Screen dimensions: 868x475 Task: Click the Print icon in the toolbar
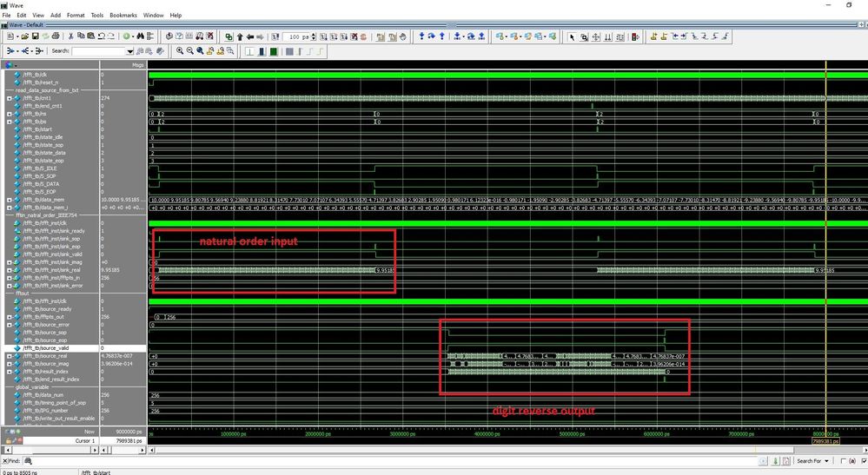[x=56, y=36]
